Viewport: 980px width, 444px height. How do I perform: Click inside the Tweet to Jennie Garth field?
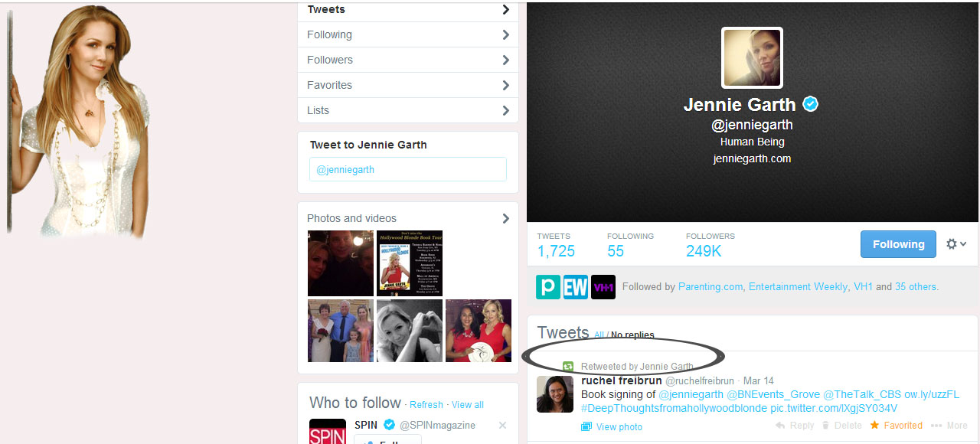click(407, 169)
